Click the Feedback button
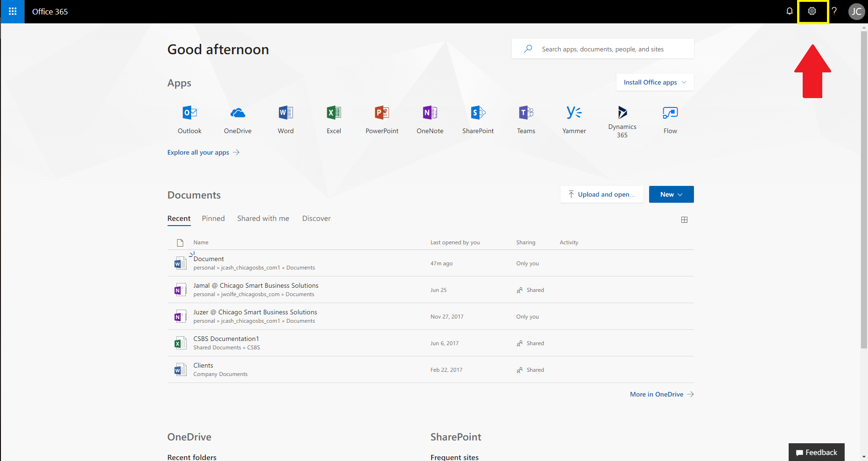The width and height of the screenshot is (868, 461). point(816,452)
